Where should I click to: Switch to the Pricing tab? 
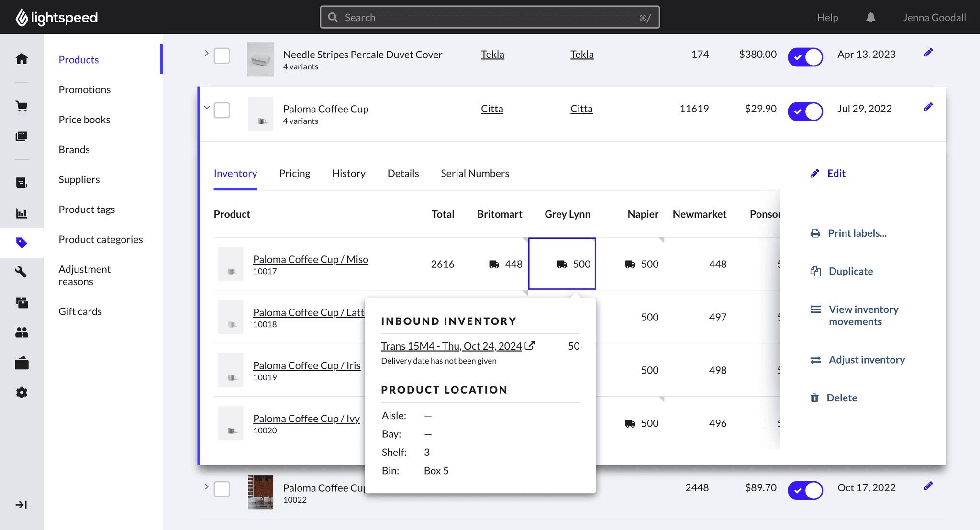[x=294, y=173]
